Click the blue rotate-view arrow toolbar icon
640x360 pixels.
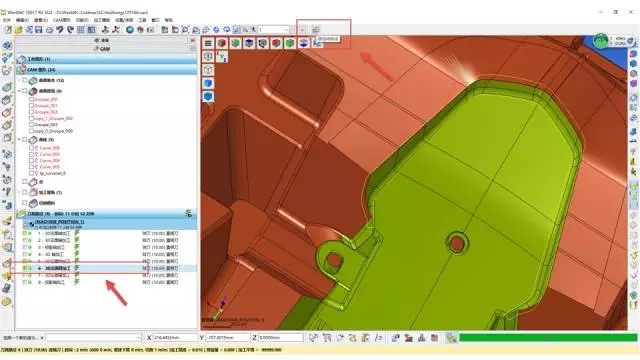coord(216,30)
